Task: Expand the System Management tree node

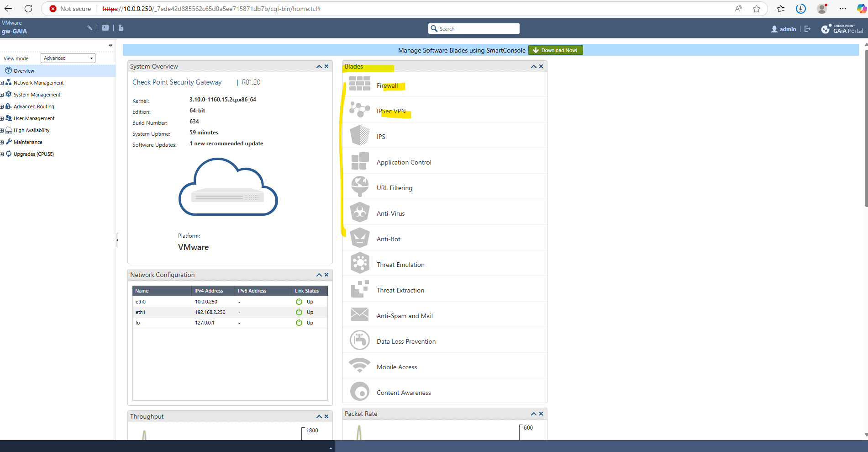Action: tap(2, 95)
